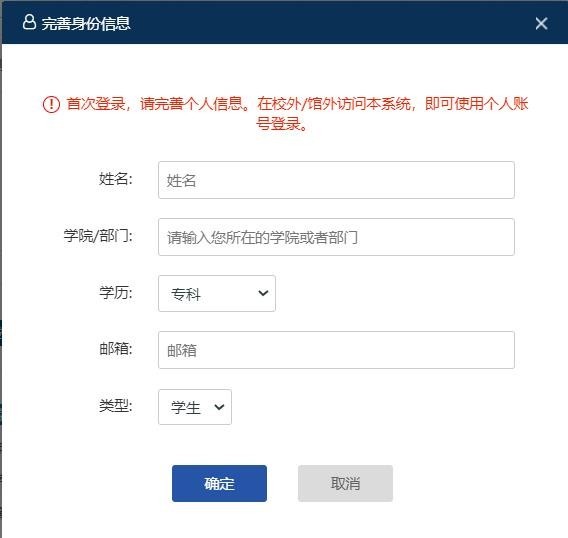Click the red 首次登录 notice message
568x538 pixels.
[x=297, y=113]
